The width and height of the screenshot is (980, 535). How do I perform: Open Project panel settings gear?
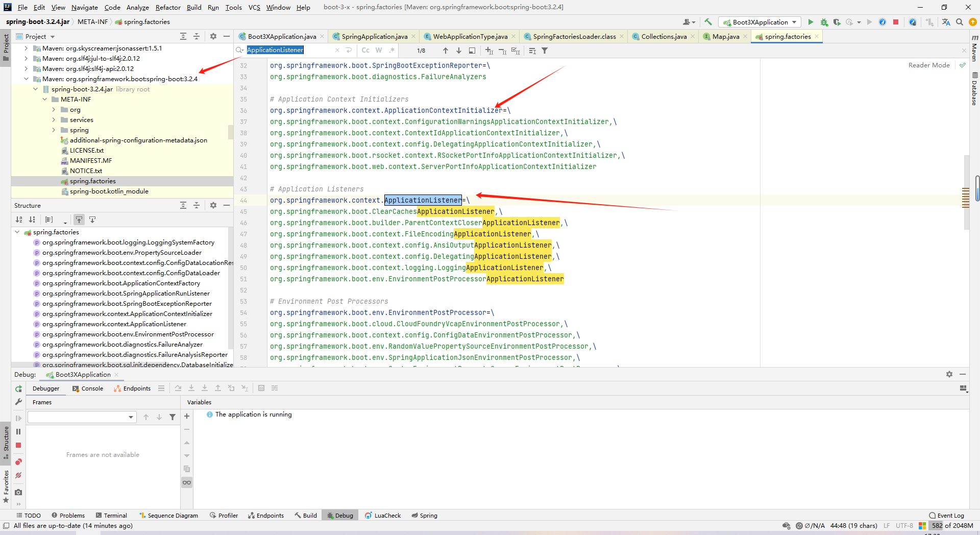pos(213,36)
